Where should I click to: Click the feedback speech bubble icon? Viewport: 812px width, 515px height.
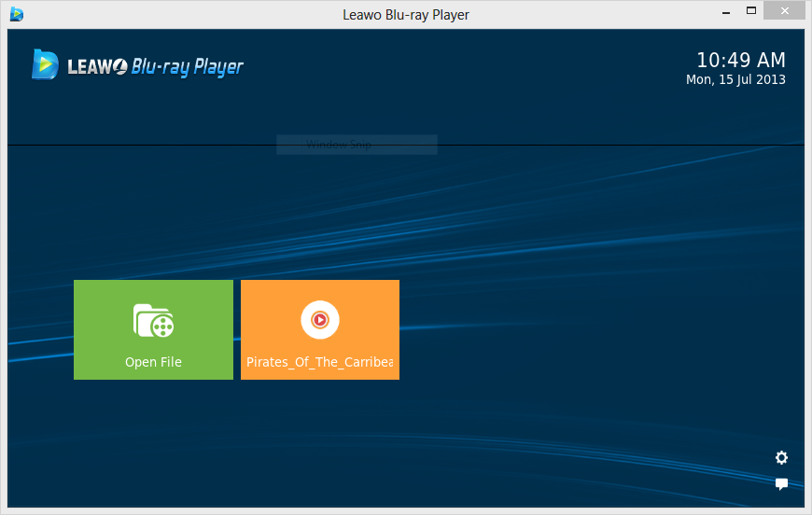781,484
